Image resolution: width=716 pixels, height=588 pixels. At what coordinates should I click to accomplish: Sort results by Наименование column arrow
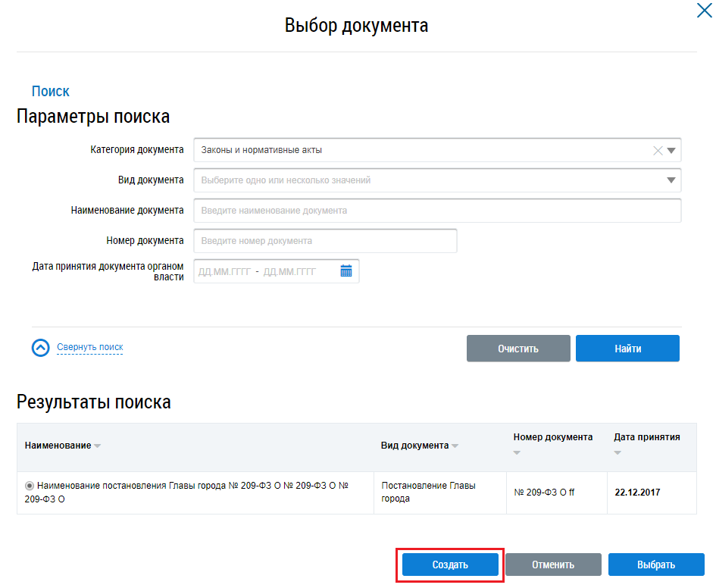tap(97, 446)
